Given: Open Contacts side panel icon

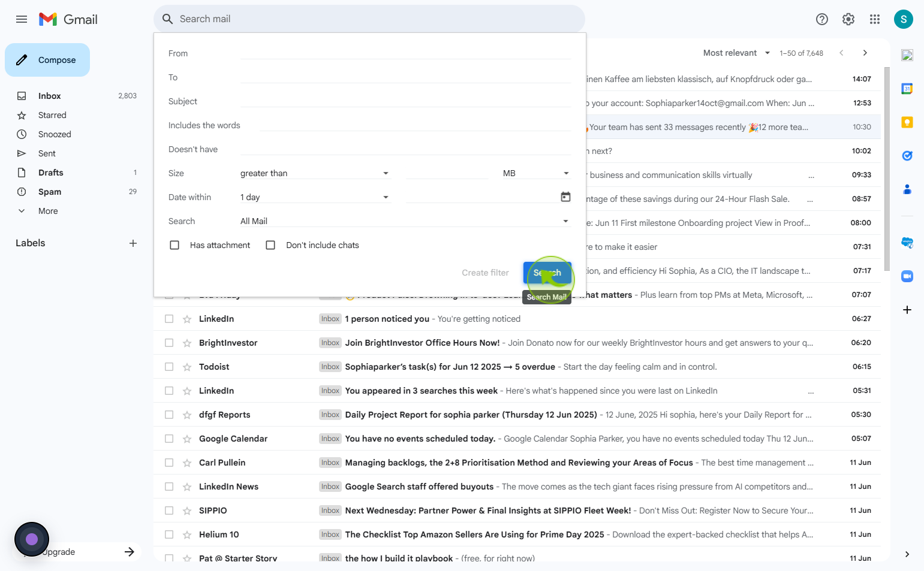Looking at the screenshot, I should click(907, 189).
